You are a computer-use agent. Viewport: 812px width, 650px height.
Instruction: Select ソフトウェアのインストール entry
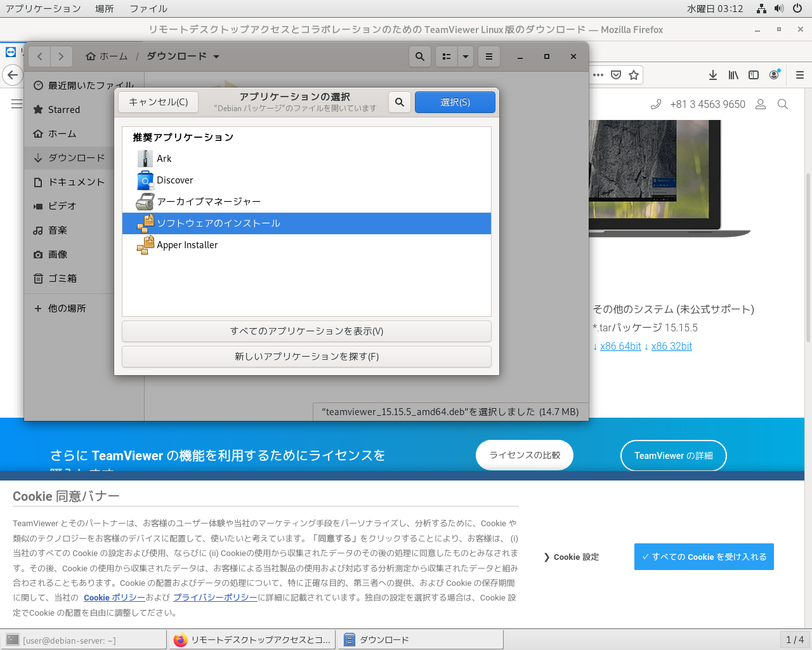click(306, 223)
